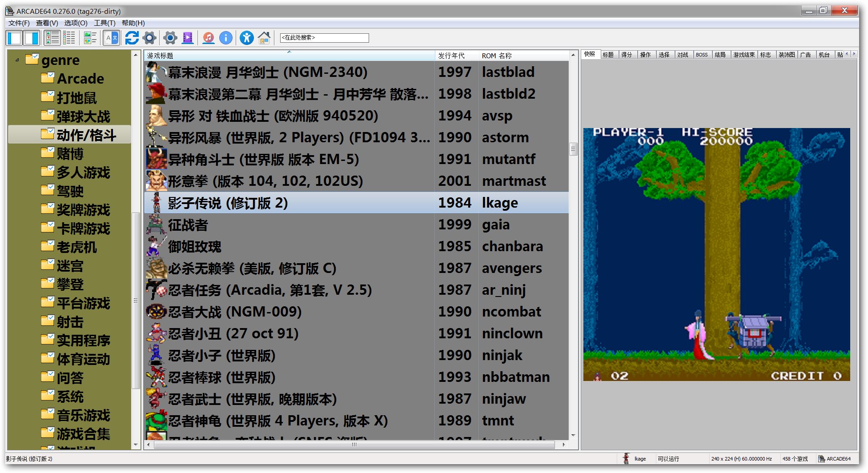Open the 工具(T) menu
Image resolution: width=868 pixels, height=473 pixels.
104,23
